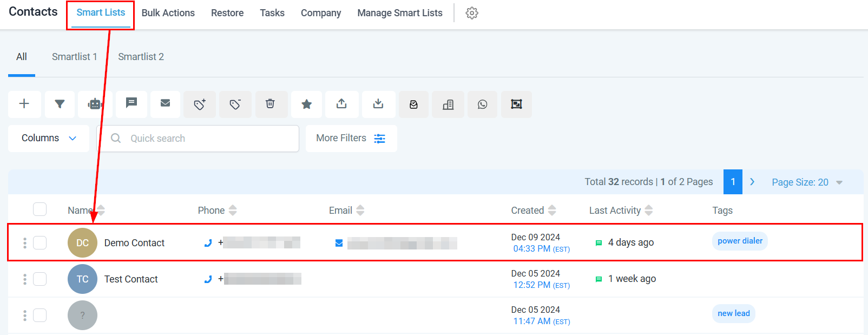868x335 pixels.
Task: Click the delete trash icon
Action: pos(270,104)
